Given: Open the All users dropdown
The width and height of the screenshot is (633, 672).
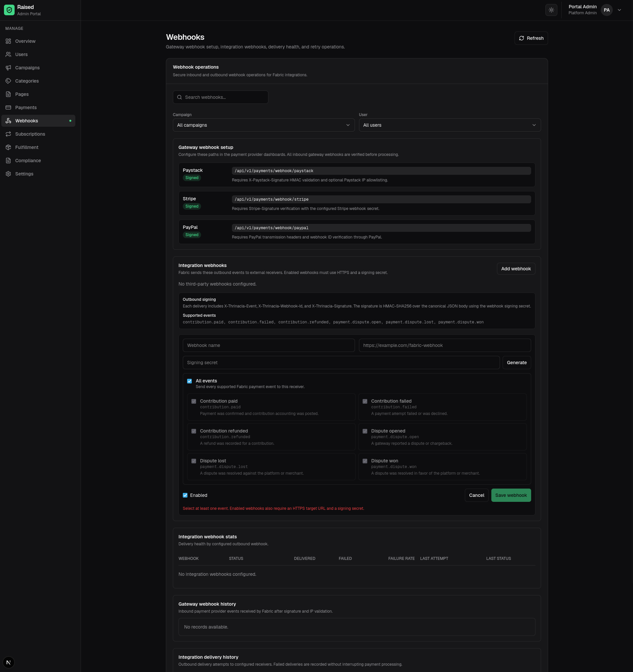Looking at the screenshot, I should [450, 125].
